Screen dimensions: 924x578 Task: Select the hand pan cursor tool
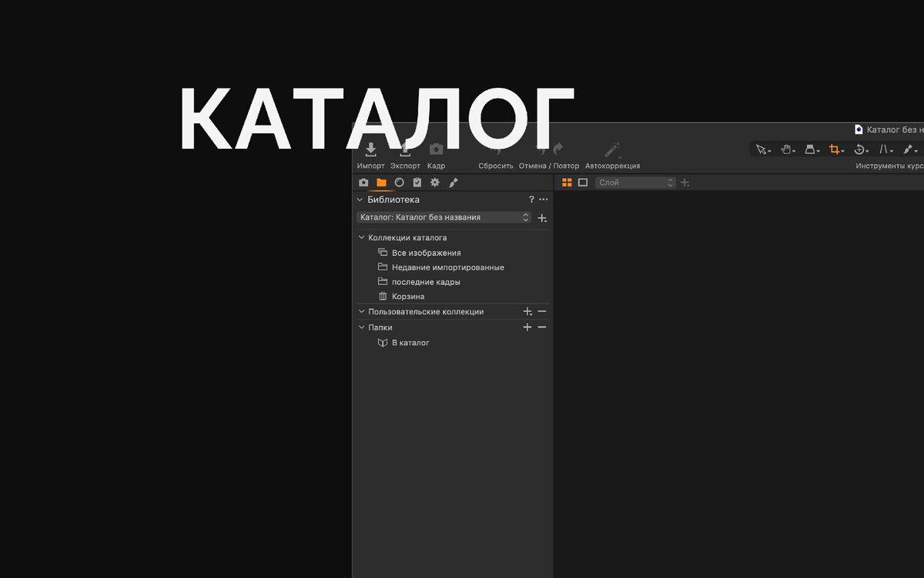787,150
